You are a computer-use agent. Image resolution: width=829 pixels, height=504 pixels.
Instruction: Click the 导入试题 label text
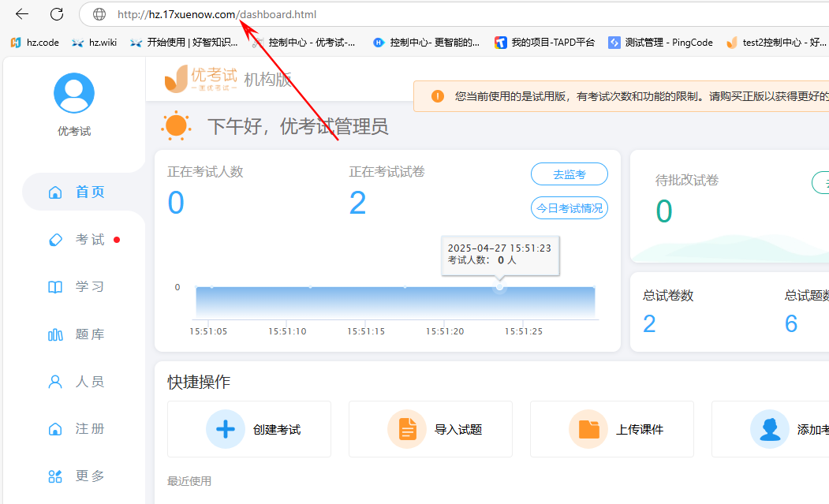pos(457,429)
